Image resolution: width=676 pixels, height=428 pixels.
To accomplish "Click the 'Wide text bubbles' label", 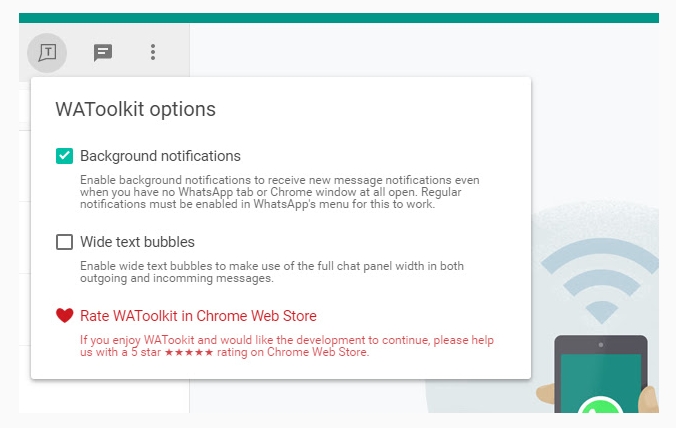I will (x=137, y=242).
